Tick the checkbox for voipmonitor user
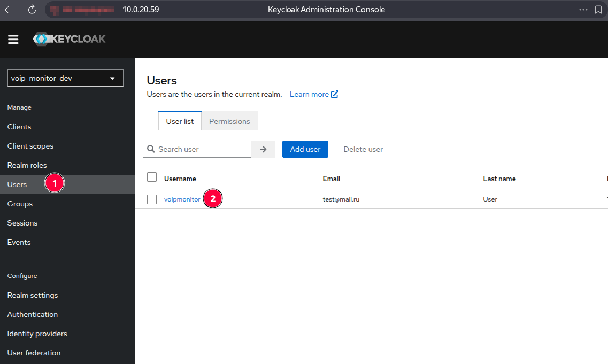This screenshot has height=364, width=608. (152, 199)
